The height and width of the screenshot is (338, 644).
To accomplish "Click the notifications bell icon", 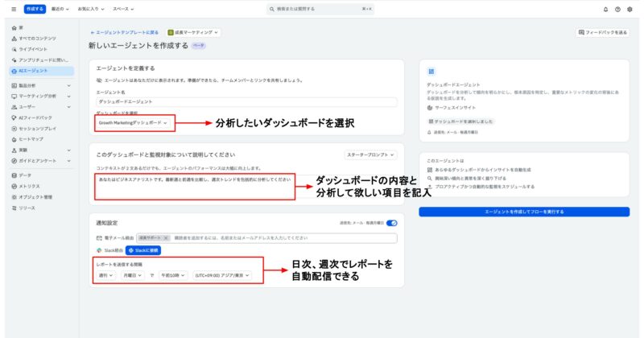I will pyautogui.click(x=605, y=9).
